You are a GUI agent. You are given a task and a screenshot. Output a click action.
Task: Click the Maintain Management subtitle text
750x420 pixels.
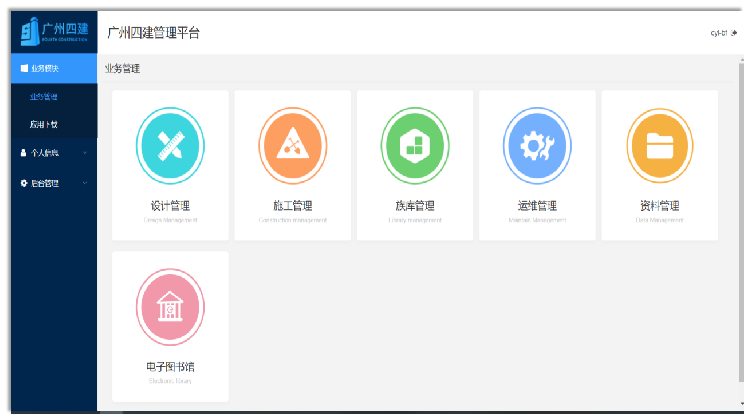pyautogui.click(x=537, y=220)
